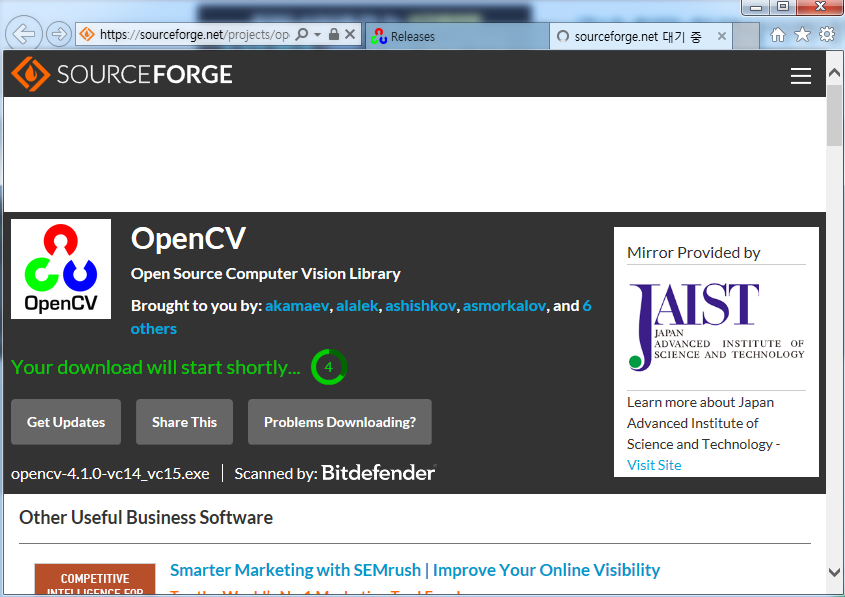Open the SEMrush Smarter Marketing link

pyautogui.click(x=414, y=570)
